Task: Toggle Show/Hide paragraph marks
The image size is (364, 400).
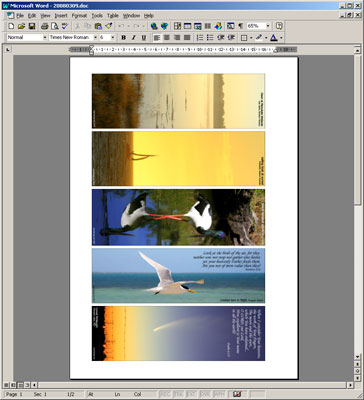Action: (x=240, y=26)
